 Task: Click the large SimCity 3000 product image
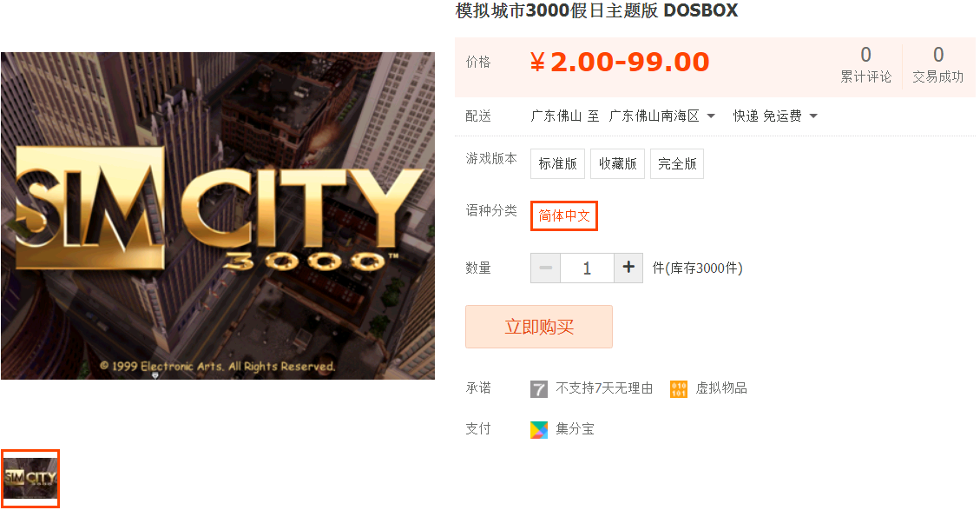coord(218,215)
